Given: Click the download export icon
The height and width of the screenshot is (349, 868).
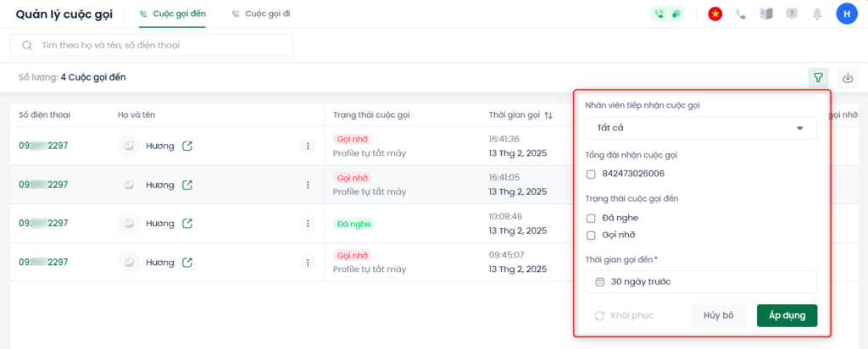Looking at the screenshot, I should pos(848,78).
